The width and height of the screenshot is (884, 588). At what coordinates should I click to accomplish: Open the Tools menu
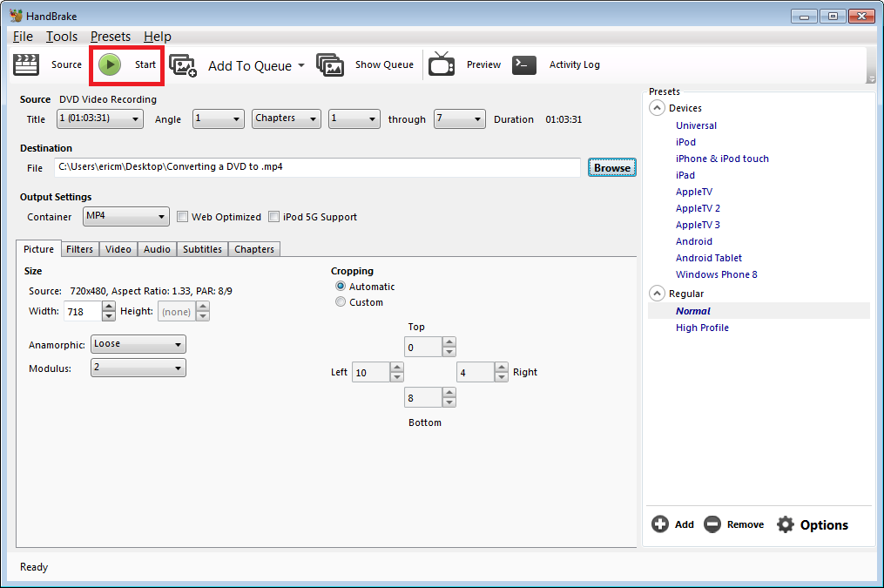62,37
